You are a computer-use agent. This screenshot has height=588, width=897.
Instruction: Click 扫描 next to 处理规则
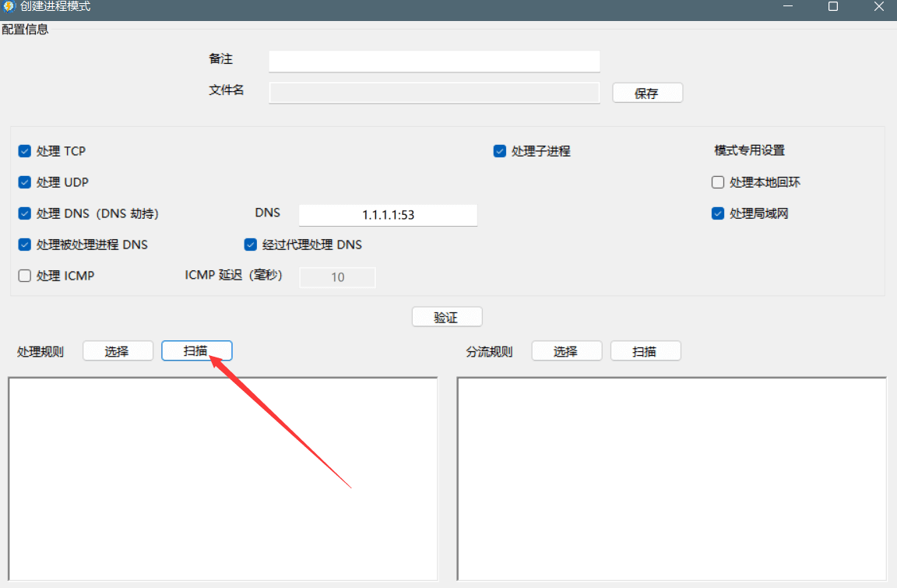pos(196,351)
